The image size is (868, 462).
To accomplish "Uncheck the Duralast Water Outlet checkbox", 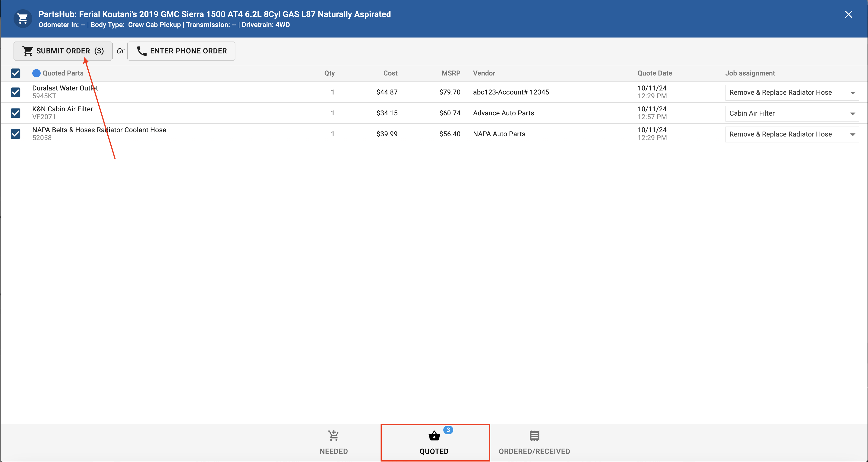I will coord(15,92).
